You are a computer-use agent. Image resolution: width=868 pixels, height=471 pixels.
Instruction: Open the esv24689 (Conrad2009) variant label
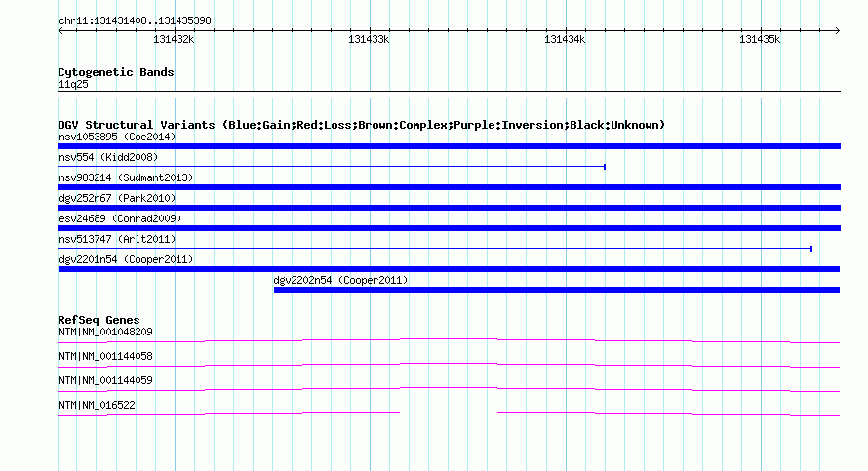tap(120, 218)
